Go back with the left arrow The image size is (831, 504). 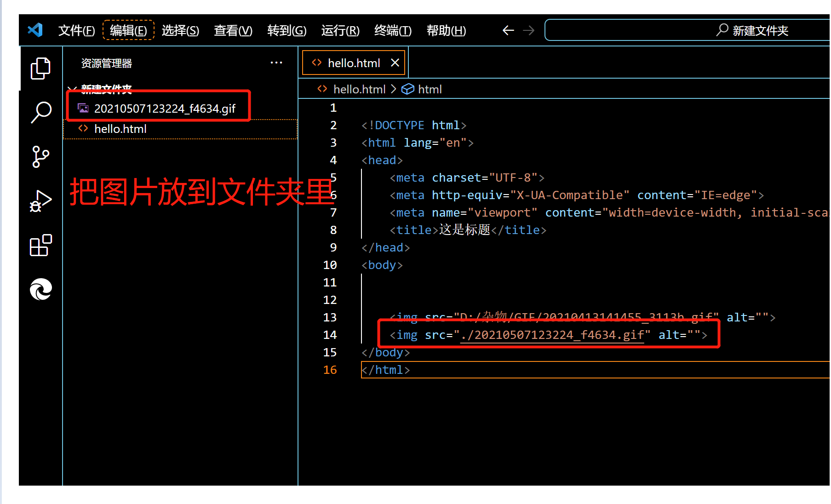tap(508, 30)
